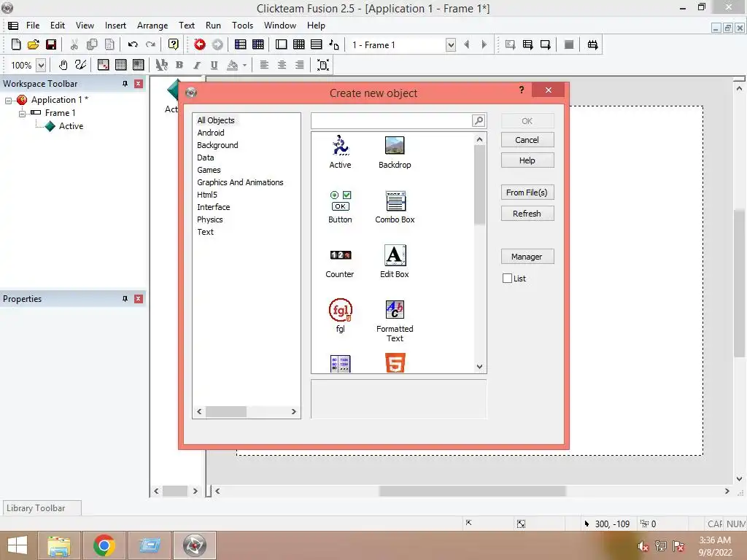Click the Undo arrow icon
The image size is (747, 560).
tap(133, 44)
